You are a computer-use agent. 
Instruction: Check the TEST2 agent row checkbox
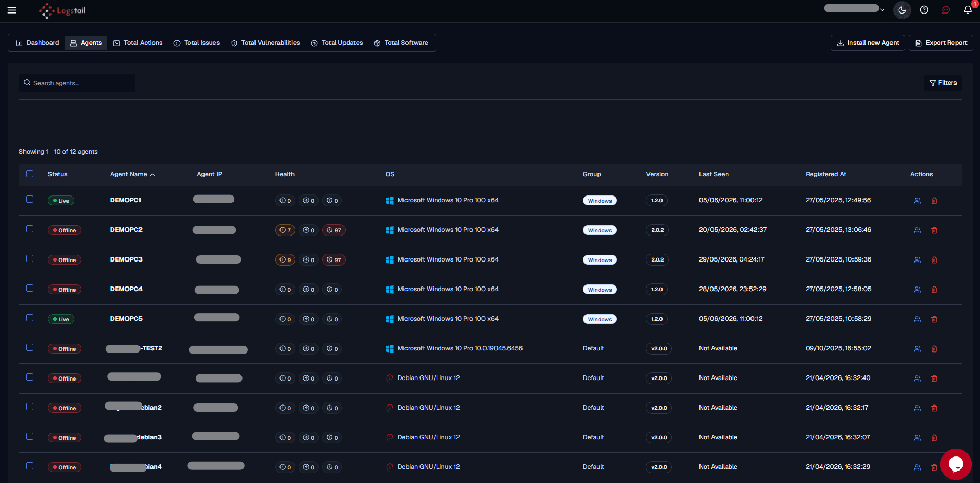coord(30,347)
